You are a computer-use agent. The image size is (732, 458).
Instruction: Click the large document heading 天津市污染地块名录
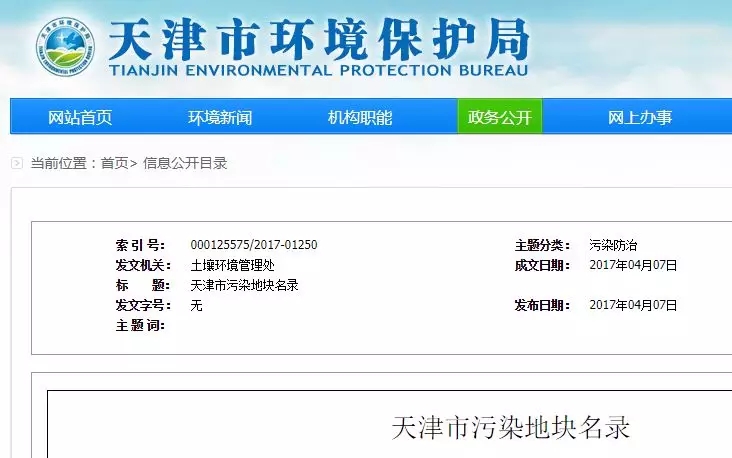tap(510, 428)
